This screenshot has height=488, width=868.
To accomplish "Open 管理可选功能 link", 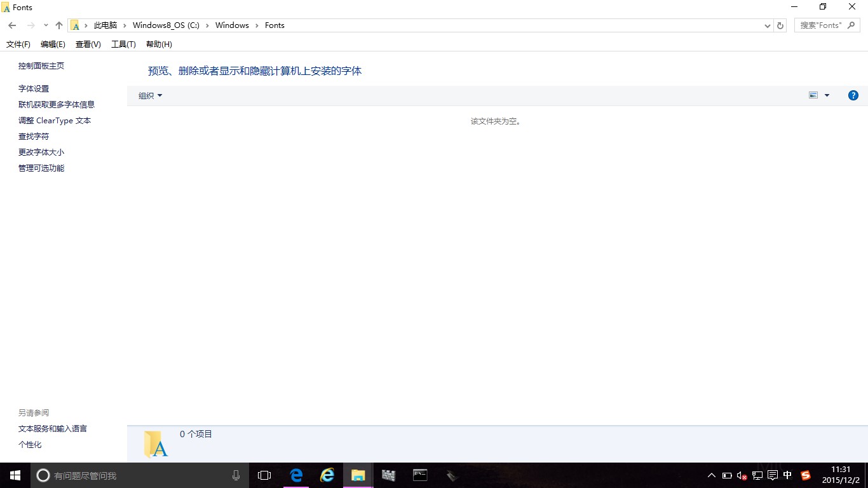I will coord(41,168).
